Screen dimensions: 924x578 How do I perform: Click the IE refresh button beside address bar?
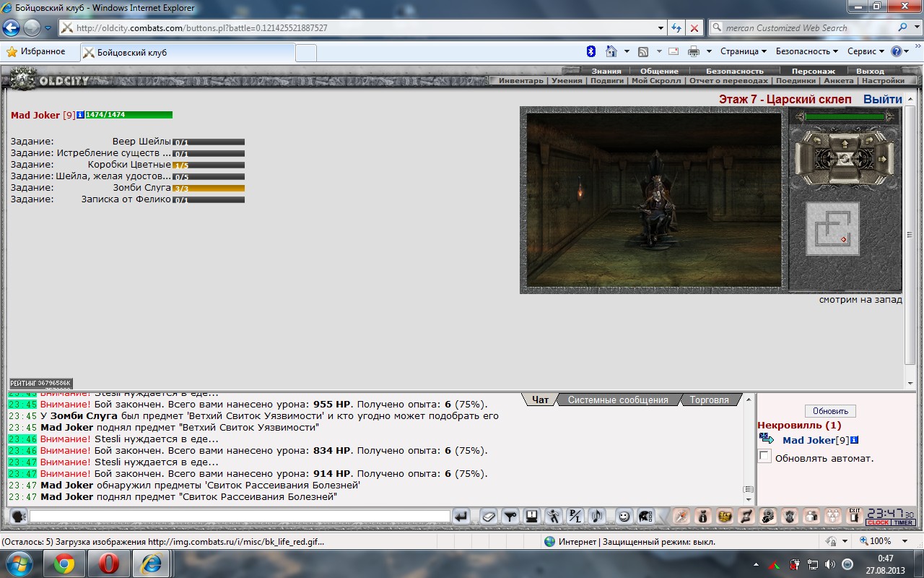click(x=676, y=27)
